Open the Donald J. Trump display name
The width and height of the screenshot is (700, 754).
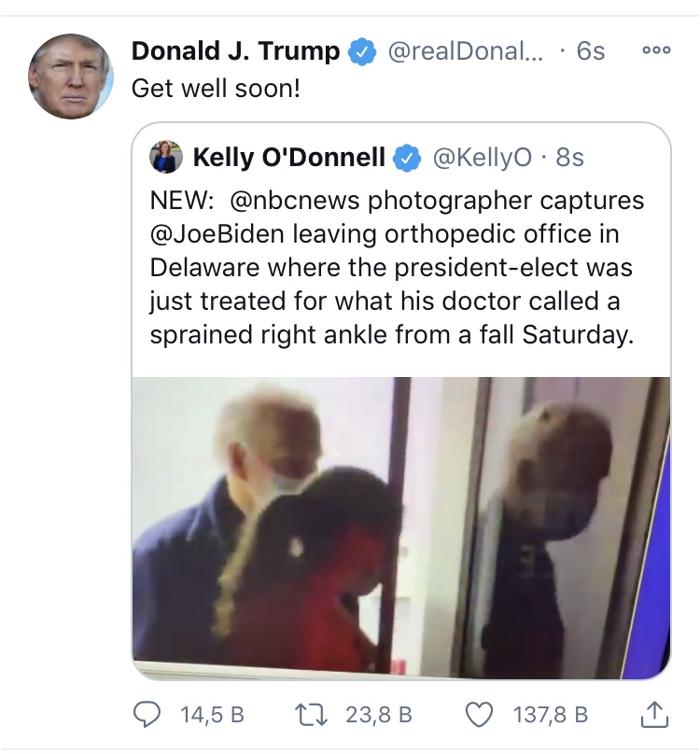point(236,51)
